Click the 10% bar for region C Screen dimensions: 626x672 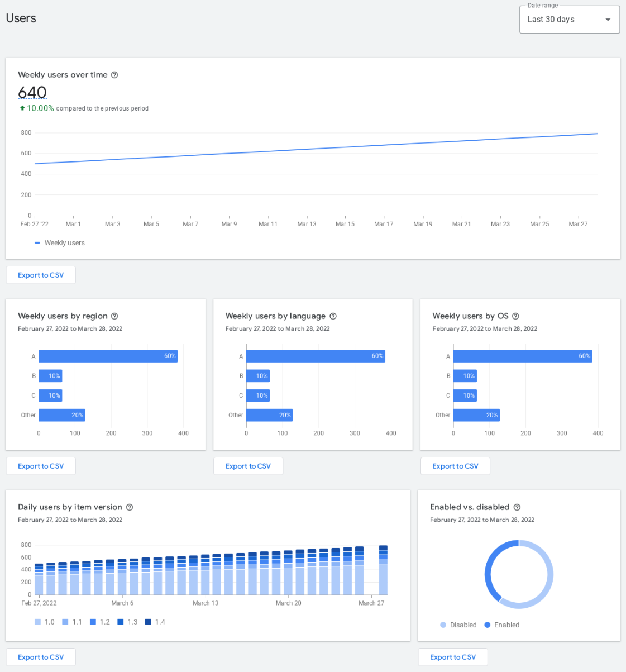(x=50, y=395)
